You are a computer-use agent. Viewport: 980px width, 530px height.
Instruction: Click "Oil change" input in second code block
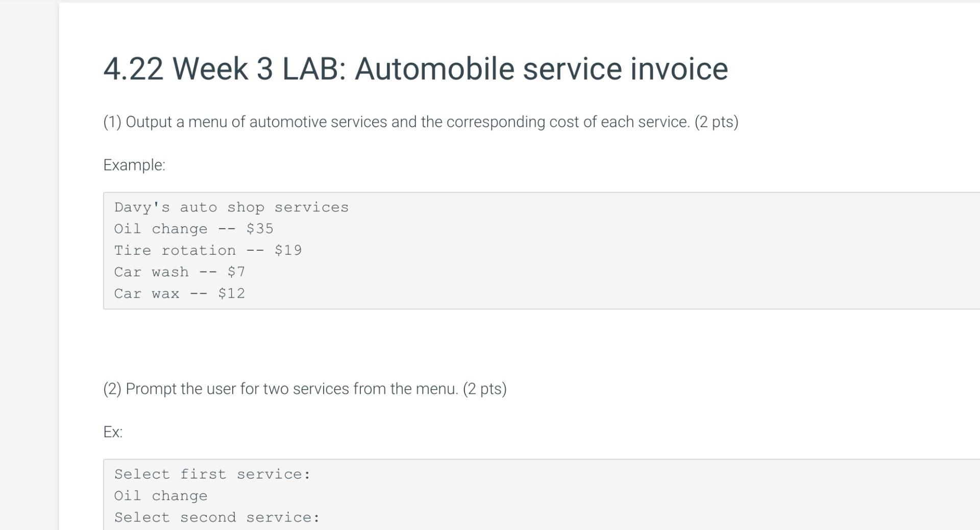point(161,496)
